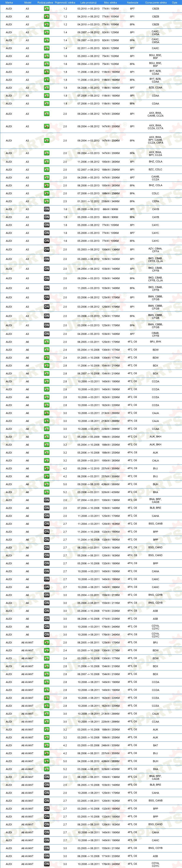Viewport: 182px width, 868px height.
Task: Click the Rodzaj paliwa column header
Action: (x=45, y=2)
